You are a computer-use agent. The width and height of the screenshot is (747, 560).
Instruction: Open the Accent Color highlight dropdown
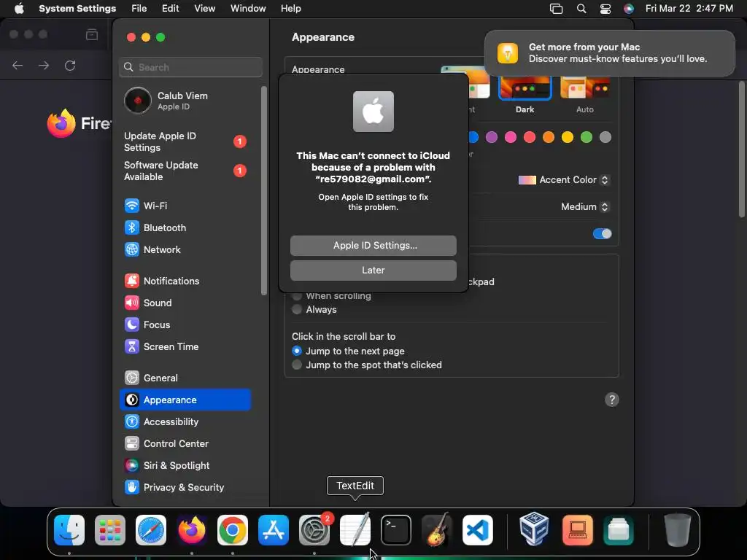[564, 180]
